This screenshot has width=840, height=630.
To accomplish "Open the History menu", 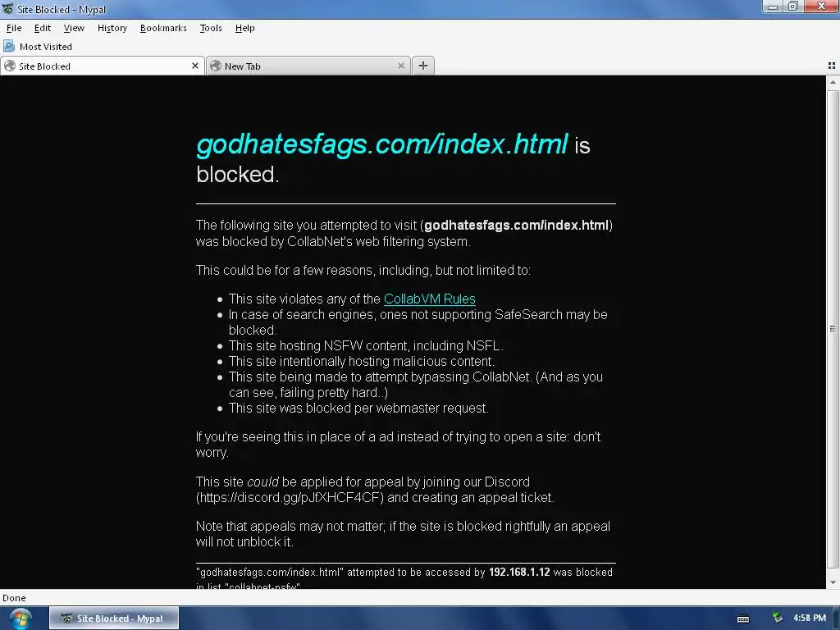I will click(x=112, y=28).
